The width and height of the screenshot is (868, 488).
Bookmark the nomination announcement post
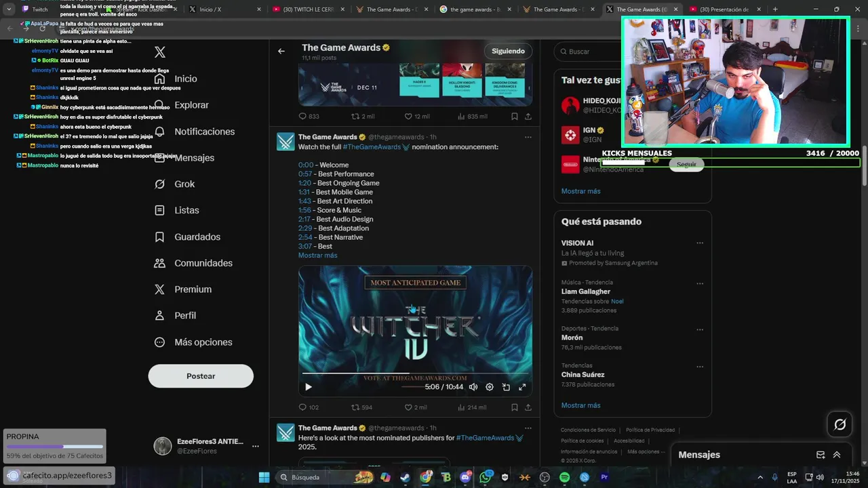tap(515, 407)
